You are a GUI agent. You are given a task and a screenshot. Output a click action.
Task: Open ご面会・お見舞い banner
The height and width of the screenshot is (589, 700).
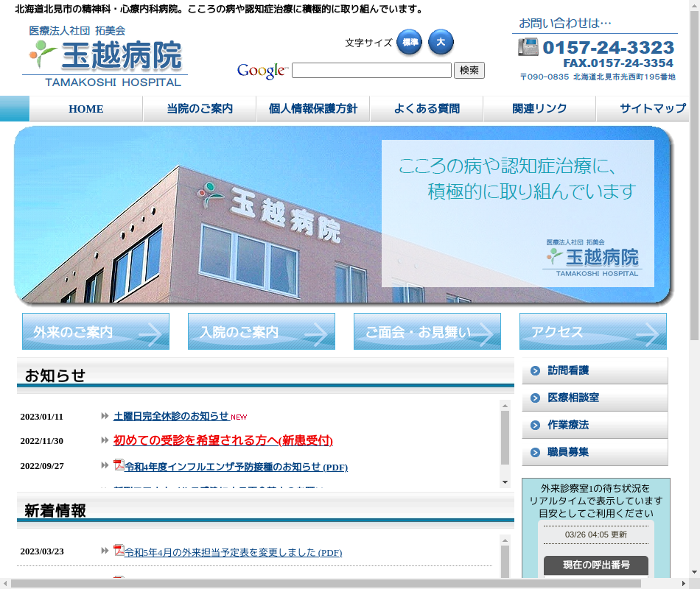427,332
